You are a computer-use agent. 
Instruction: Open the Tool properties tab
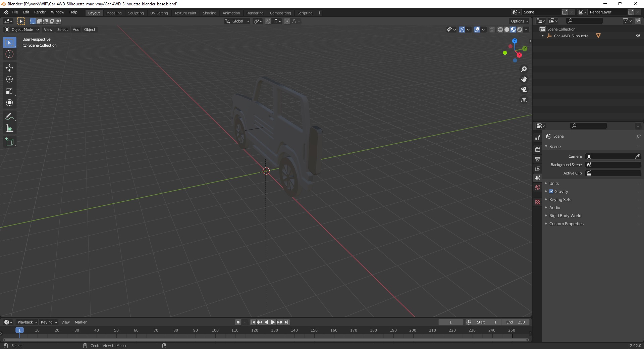coord(538,138)
